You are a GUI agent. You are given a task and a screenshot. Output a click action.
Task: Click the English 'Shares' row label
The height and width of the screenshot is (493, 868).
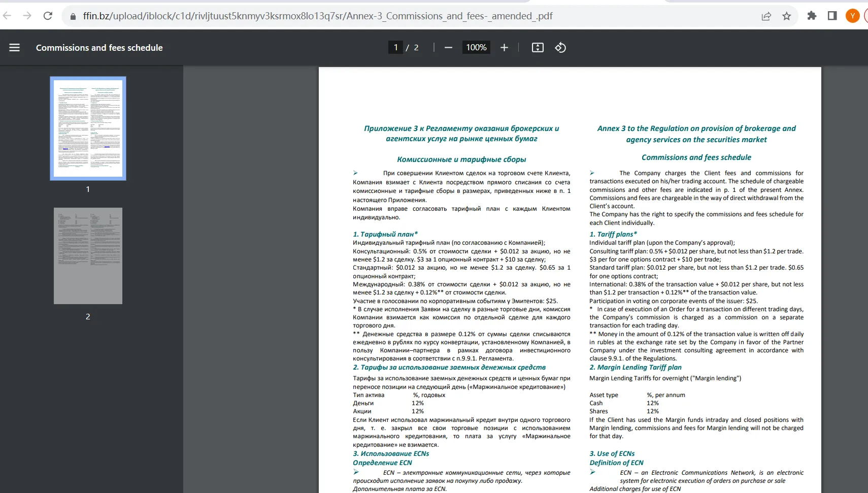pos(598,411)
